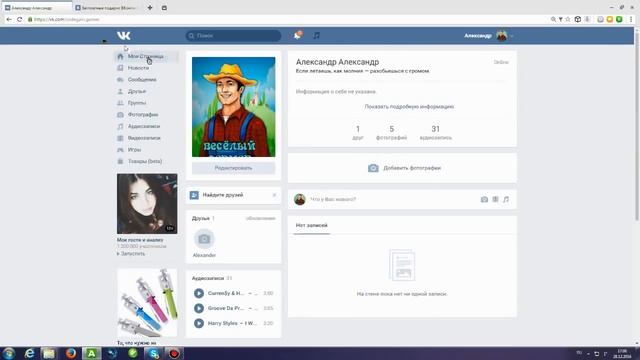This screenshot has height=360, width=640.
Task: Open Игры in the left menu
Action: 134,150
